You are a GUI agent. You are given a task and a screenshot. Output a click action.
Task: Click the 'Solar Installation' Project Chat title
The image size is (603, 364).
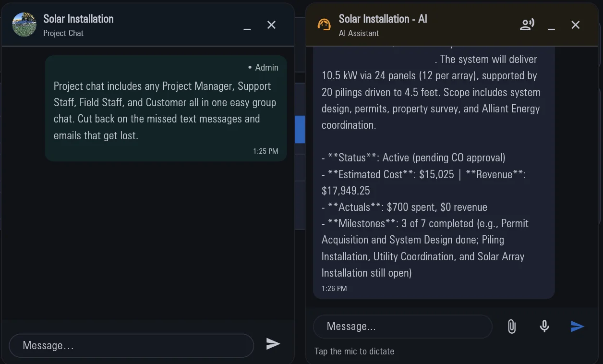point(78,19)
